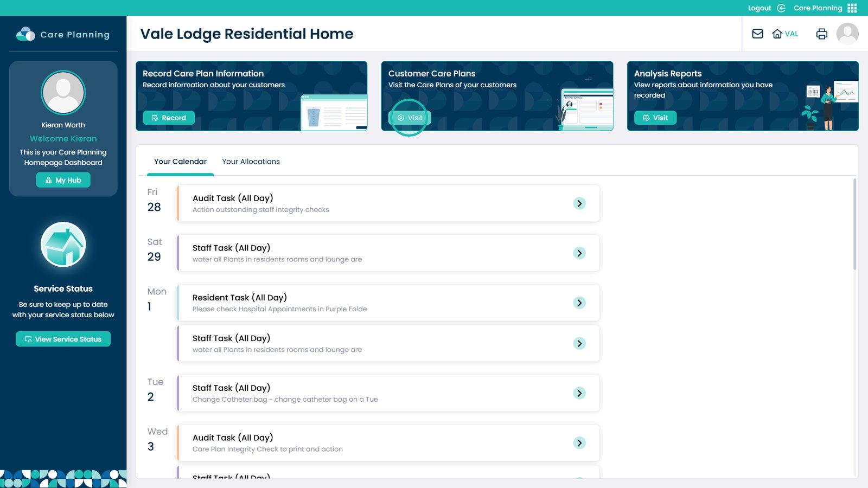Switch to the Your Allocations tab

click(x=251, y=162)
